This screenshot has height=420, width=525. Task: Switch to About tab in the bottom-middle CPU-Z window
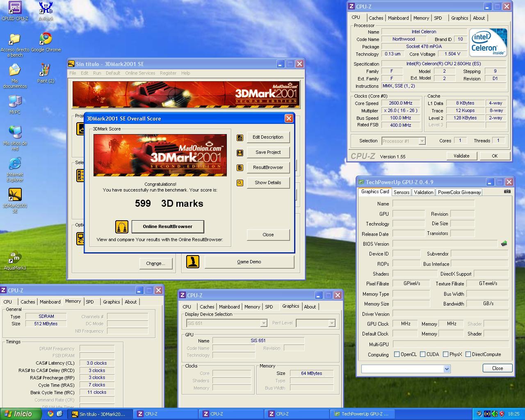pyautogui.click(x=310, y=307)
